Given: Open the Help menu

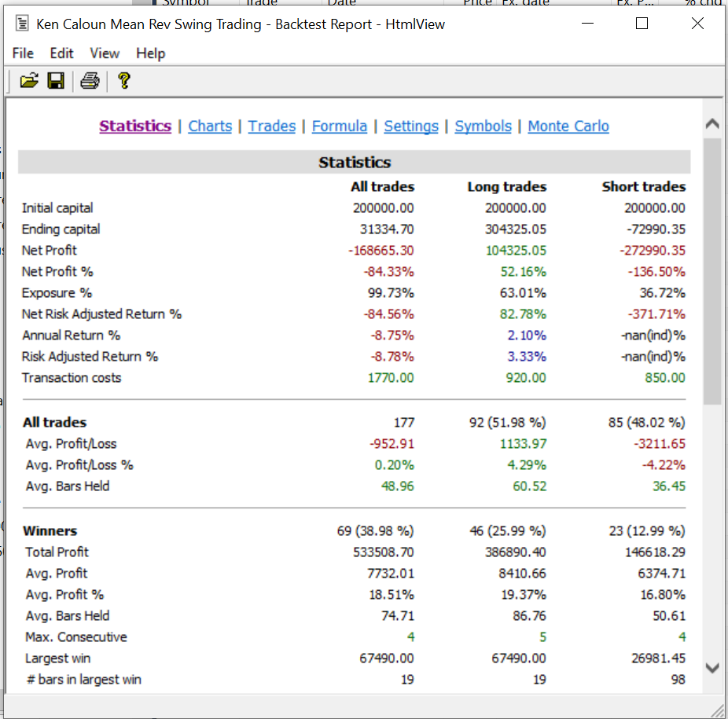Looking at the screenshot, I should point(150,53).
